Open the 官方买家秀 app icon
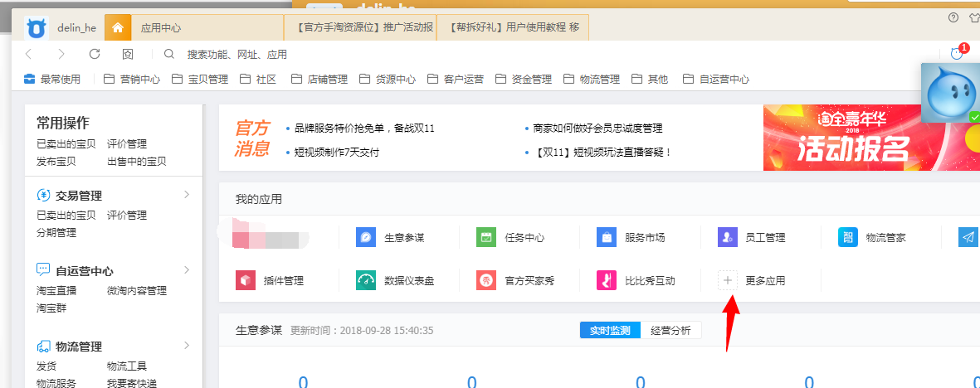980x388 pixels. [485, 280]
